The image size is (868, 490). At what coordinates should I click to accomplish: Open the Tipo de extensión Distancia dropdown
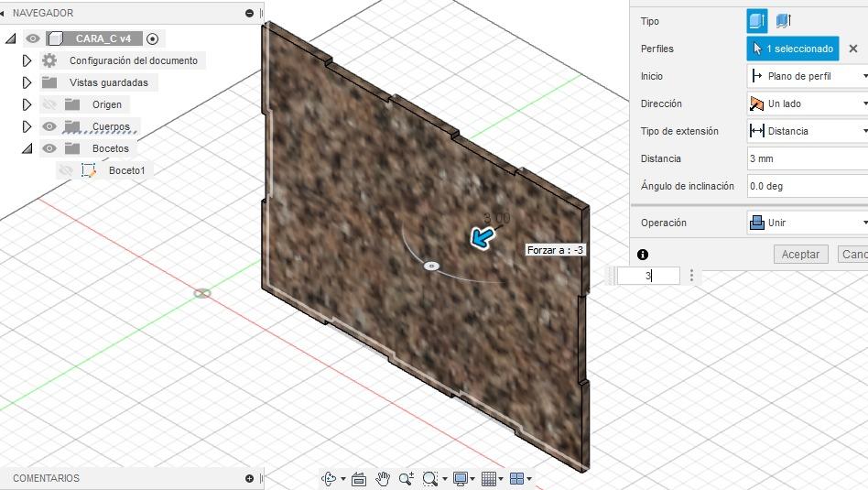coord(807,131)
